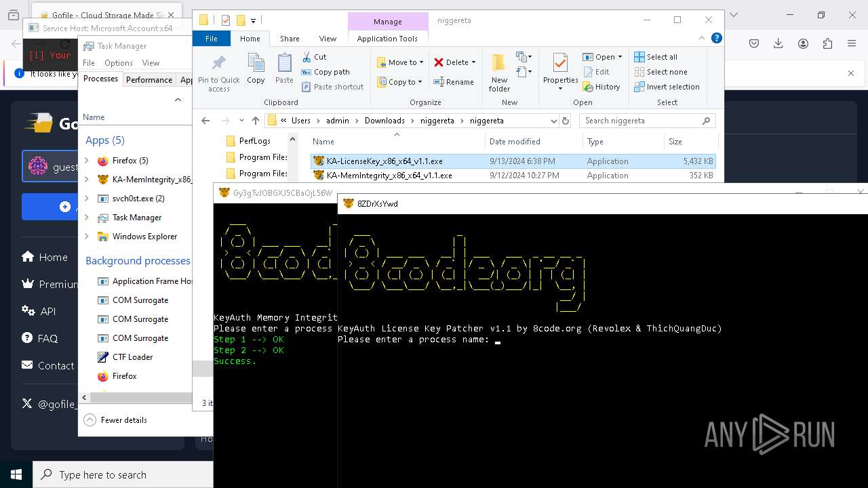Image resolution: width=868 pixels, height=488 pixels.
Task: Click the Paste icon in ribbon
Action: 284,63
